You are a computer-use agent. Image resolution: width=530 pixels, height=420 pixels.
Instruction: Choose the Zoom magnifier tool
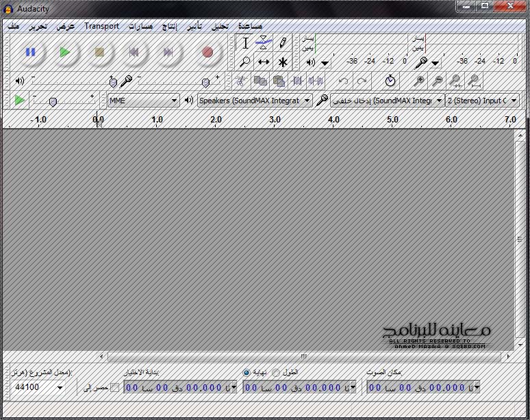(246, 62)
